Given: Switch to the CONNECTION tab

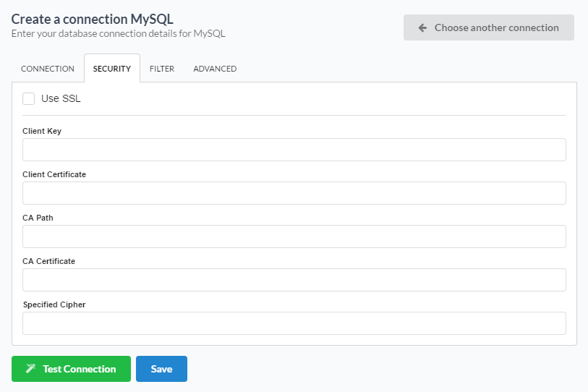Looking at the screenshot, I should pyautogui.click(x=48, y=69).
